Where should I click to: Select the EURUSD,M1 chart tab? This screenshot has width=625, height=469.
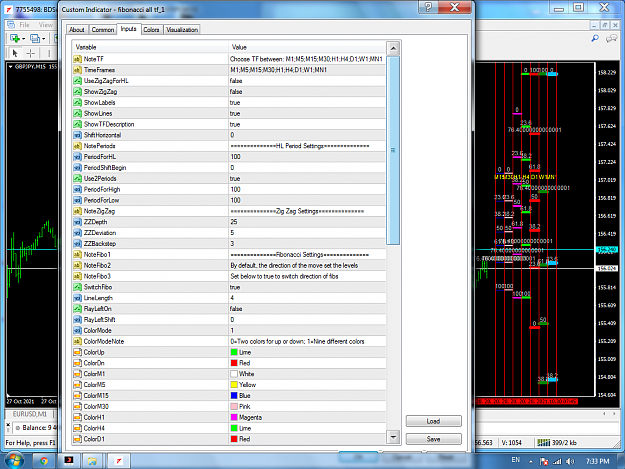(29, 414)
